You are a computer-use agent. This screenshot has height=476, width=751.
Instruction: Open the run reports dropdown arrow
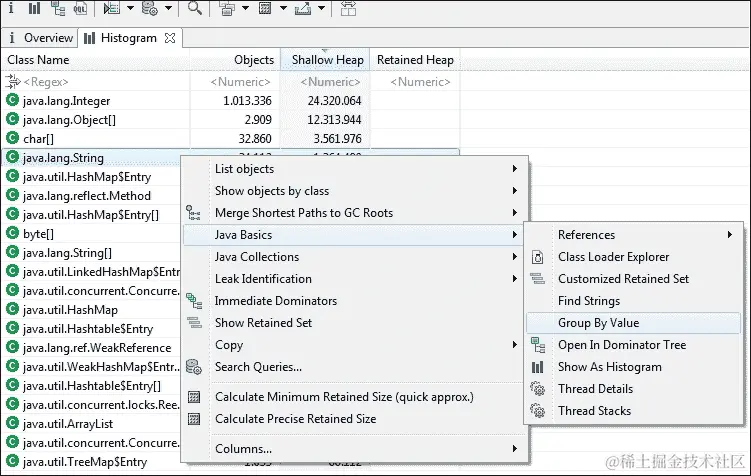pyautogui.click(x=130, y=8)
